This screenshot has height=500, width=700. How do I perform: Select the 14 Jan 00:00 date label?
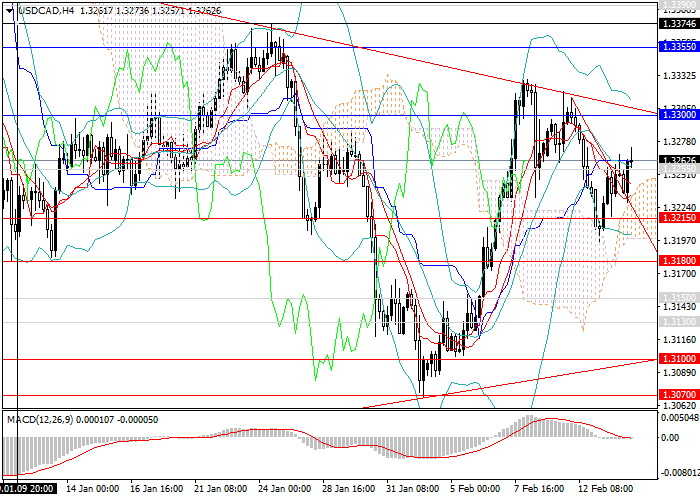92,489
